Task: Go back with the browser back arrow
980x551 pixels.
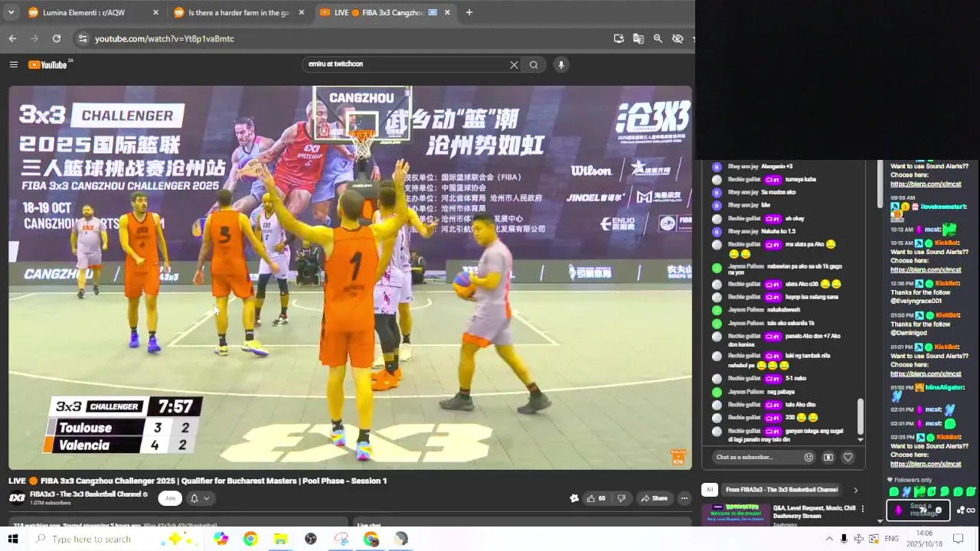Action: pos(12,38)
